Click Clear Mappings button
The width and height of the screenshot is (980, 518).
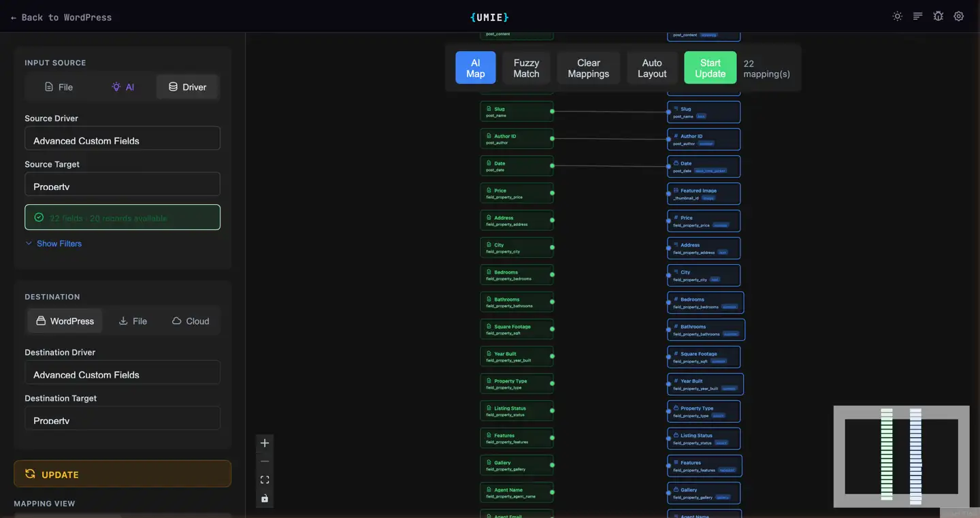(589, 68)
